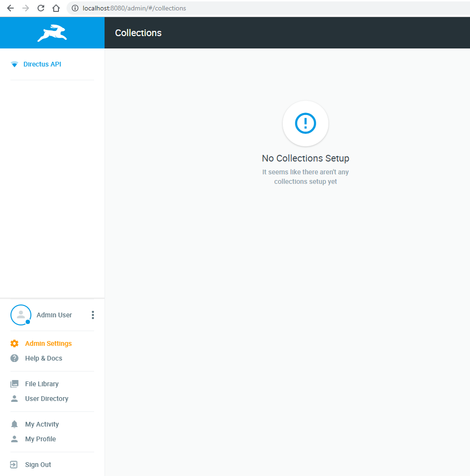Open the User Directory

(47, 399)
